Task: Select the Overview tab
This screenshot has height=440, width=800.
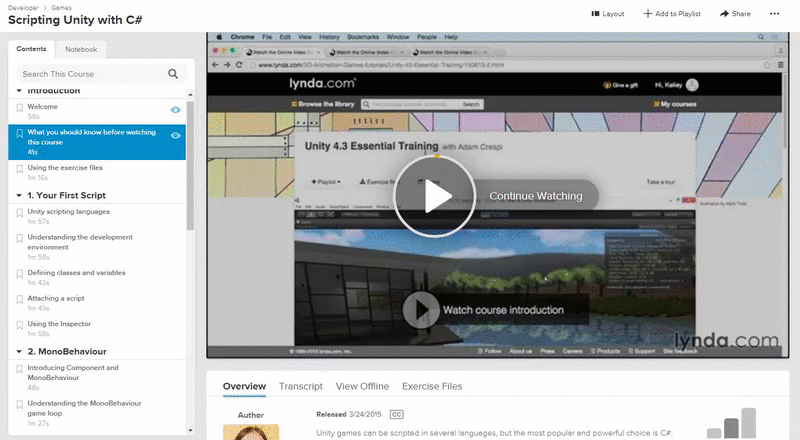Action: click(x=244, y=386)
